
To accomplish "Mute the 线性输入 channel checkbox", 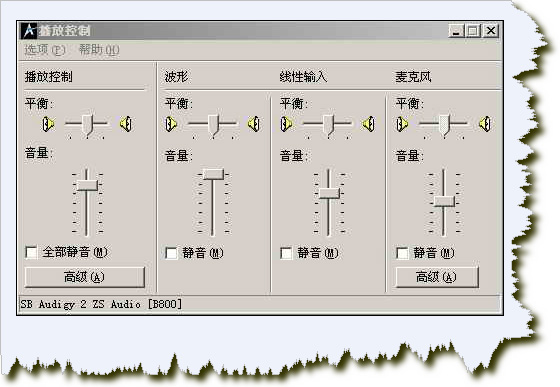I will pyautogui.click(x=286, y=253).
